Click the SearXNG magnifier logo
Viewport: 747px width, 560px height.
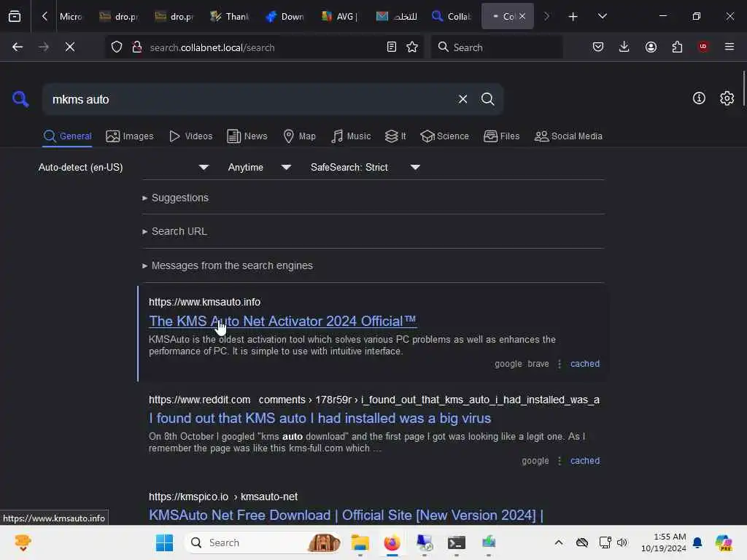[x=20, y=99]
